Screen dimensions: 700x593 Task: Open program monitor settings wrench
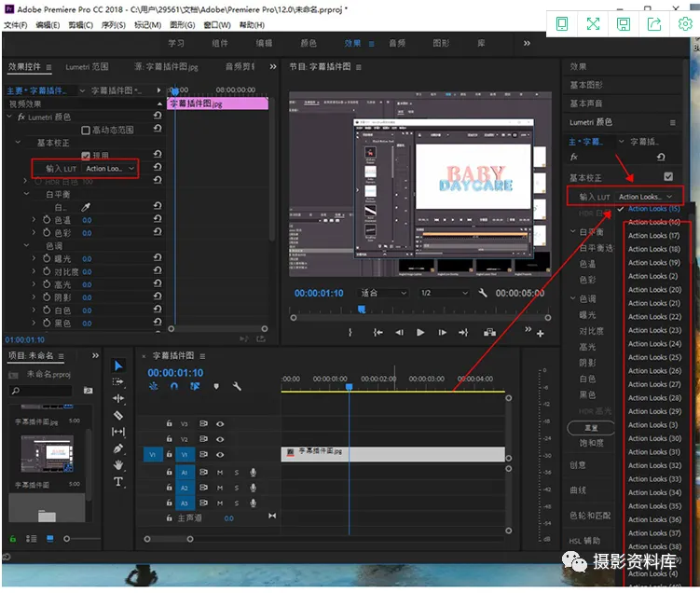pos(483,293)
